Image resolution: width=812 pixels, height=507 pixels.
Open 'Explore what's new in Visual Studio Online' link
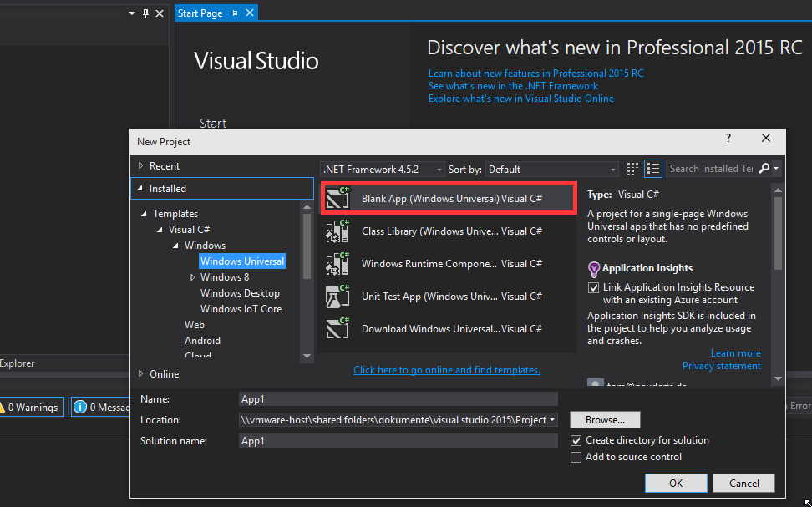click(521, 99)
